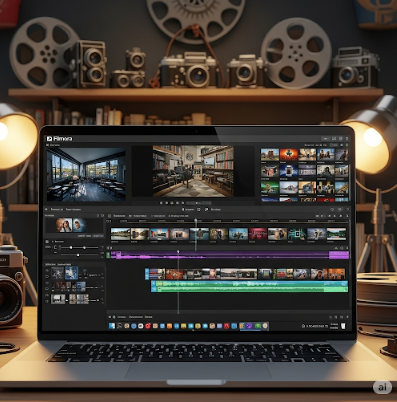
Task: Toggle the green enable box on the purple audio track
Action: click(x=108, y=255)
